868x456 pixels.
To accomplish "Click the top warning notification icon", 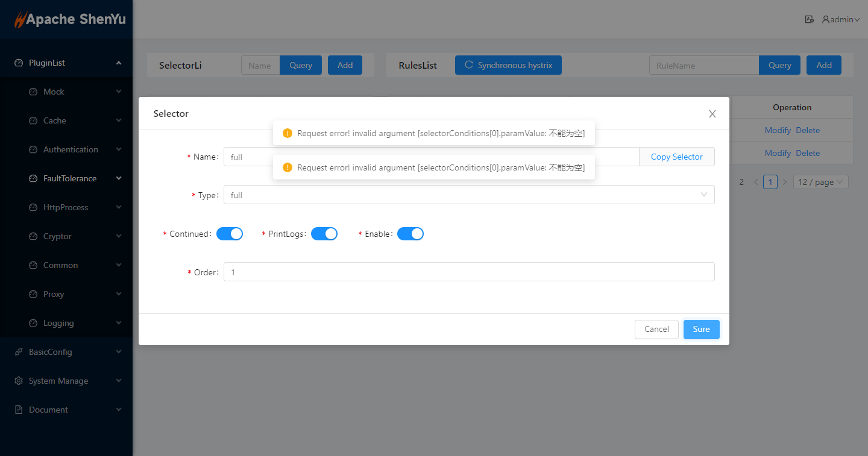I will (288, 133).
